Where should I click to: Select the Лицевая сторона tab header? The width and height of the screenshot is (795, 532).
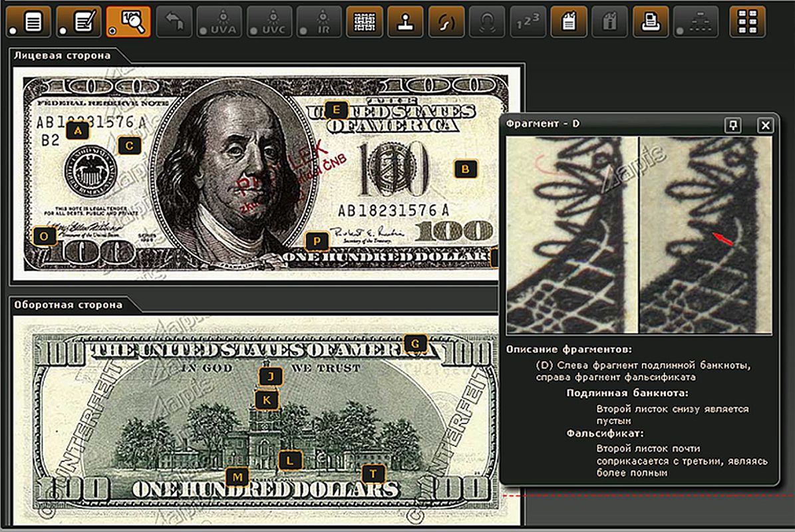click(x=63, y=56)
